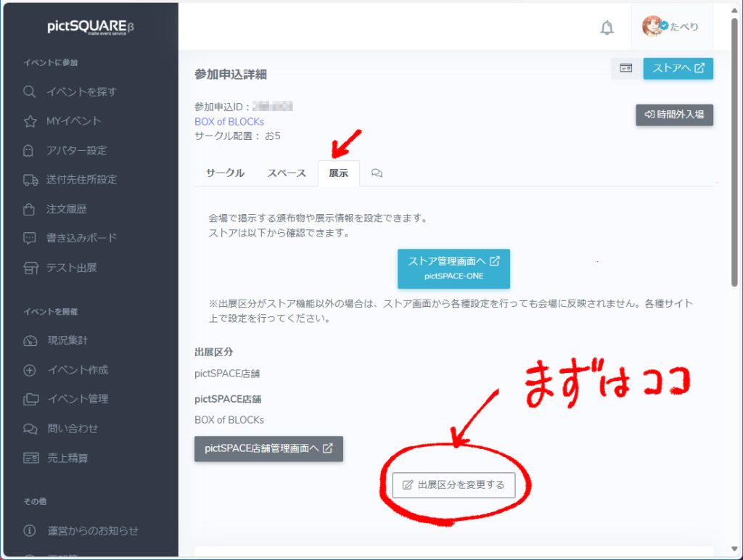
Task: Click the card icon beside ストアへ
Action: 625,68
